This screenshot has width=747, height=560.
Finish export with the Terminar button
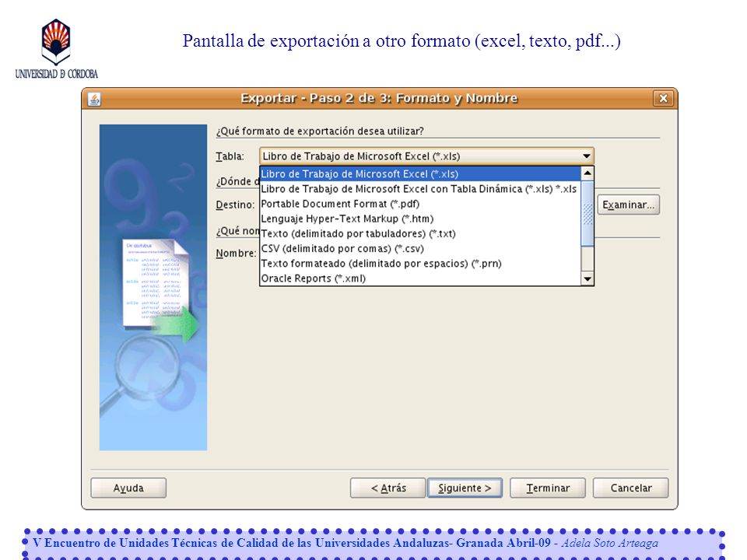click(x=548, y=488)
